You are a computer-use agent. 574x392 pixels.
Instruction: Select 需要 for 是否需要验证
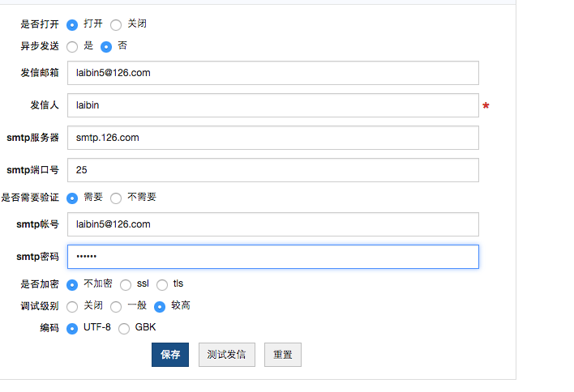pyautogui.click(x=73, y=198)
